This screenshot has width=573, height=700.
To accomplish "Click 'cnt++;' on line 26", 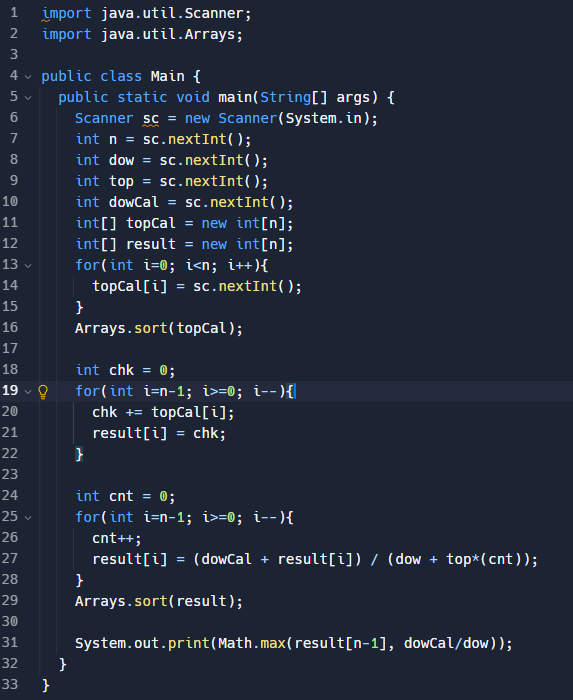I will coord(117,538).
